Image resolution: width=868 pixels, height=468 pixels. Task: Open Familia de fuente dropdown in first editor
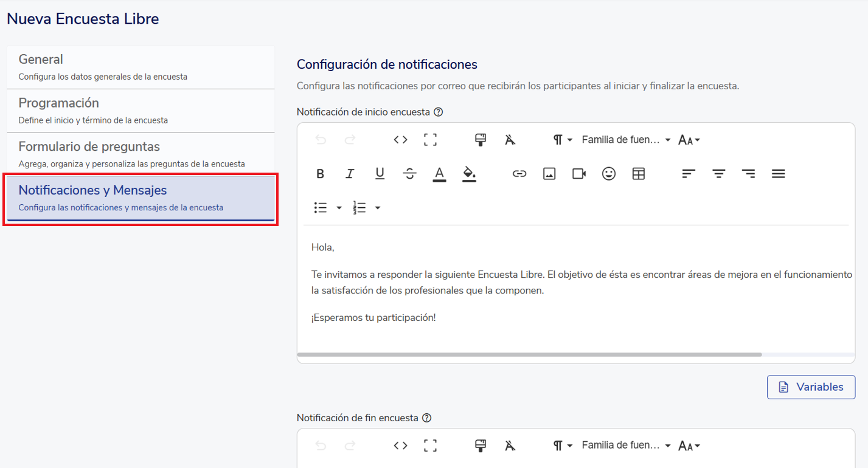(626, 140)
